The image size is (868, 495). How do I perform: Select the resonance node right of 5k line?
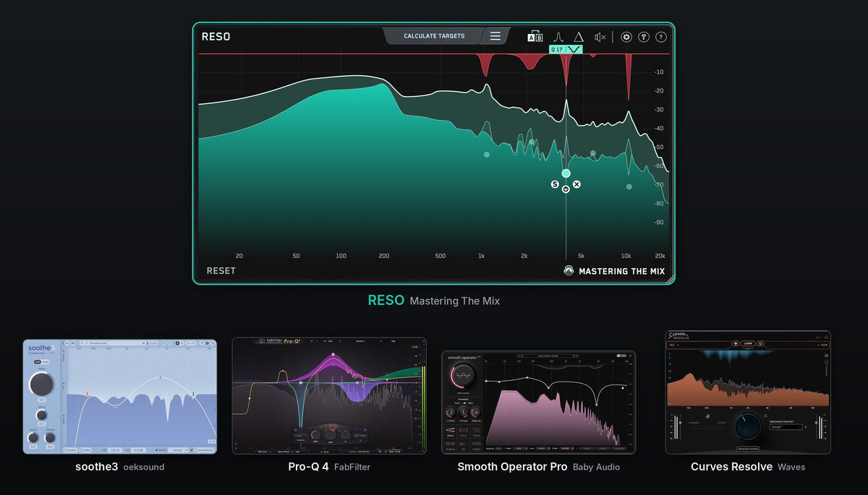(x=593, y=153)
